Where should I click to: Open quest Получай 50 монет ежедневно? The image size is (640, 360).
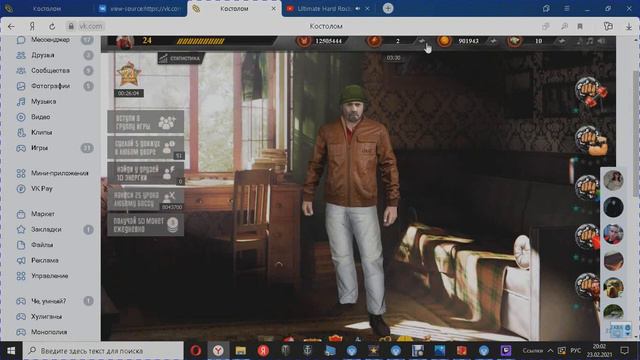[x=145, y=224]
